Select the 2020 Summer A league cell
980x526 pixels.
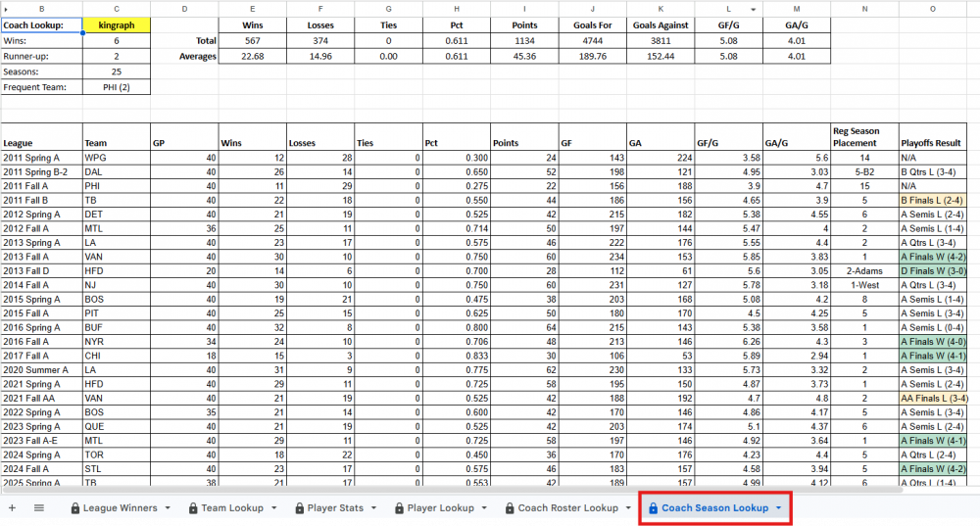(x=42, y=370)
